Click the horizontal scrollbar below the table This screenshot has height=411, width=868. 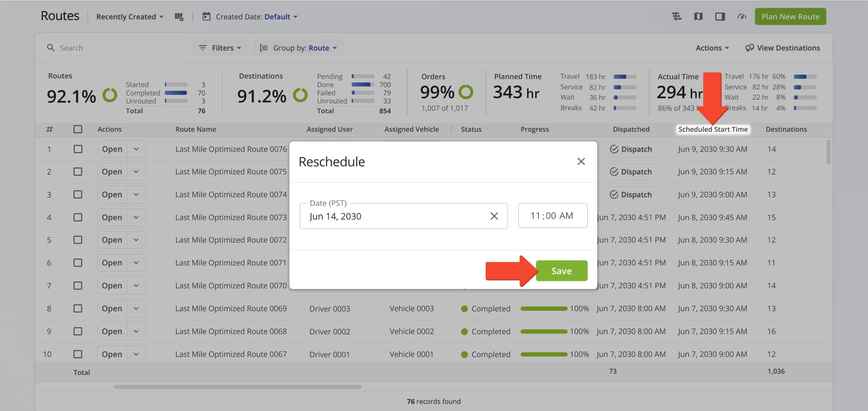point(237,387)
